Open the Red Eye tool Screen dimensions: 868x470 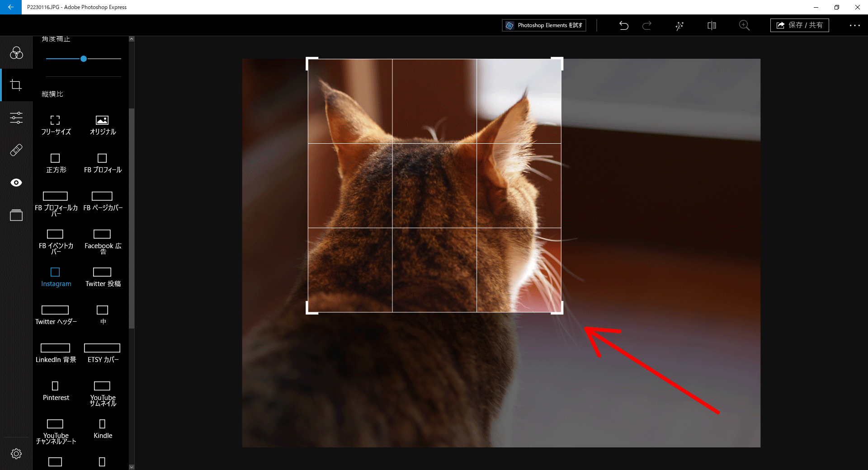pyautogui.click(x=16, y=183)
